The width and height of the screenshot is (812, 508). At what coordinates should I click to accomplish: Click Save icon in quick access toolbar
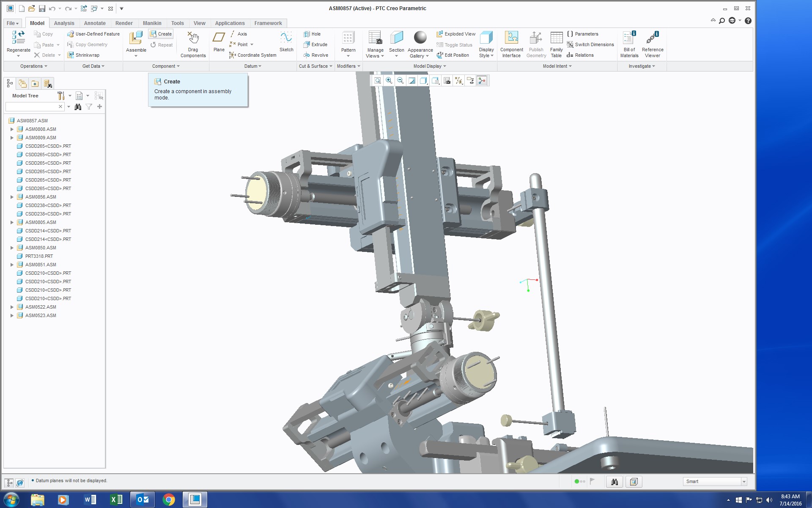click(x=42, y=8)
